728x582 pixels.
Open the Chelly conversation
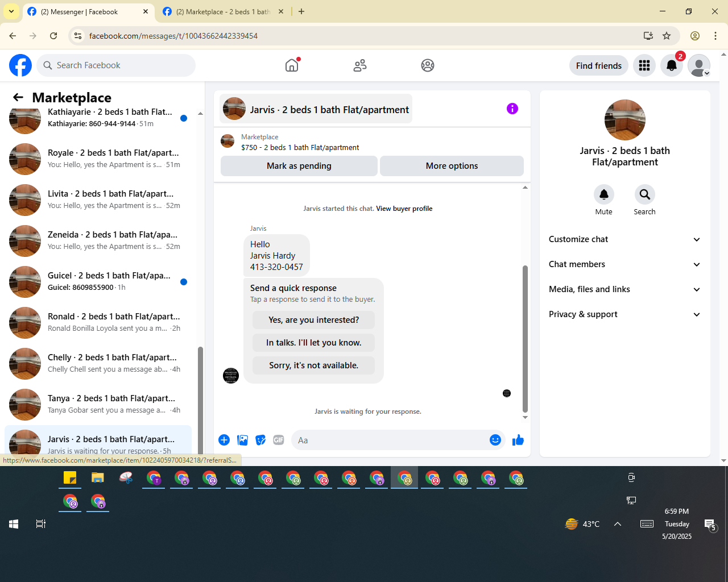coord(98,363)
